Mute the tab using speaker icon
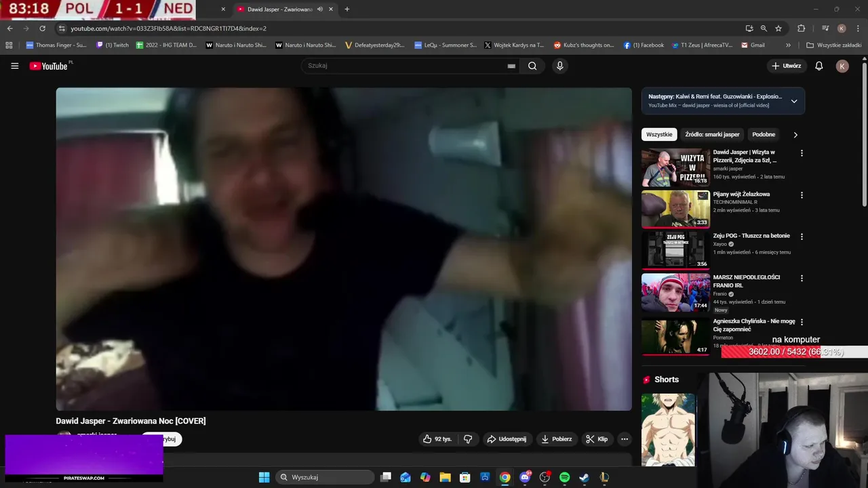The height and width of the screenshot is (488, 868). tap(320, 9)
